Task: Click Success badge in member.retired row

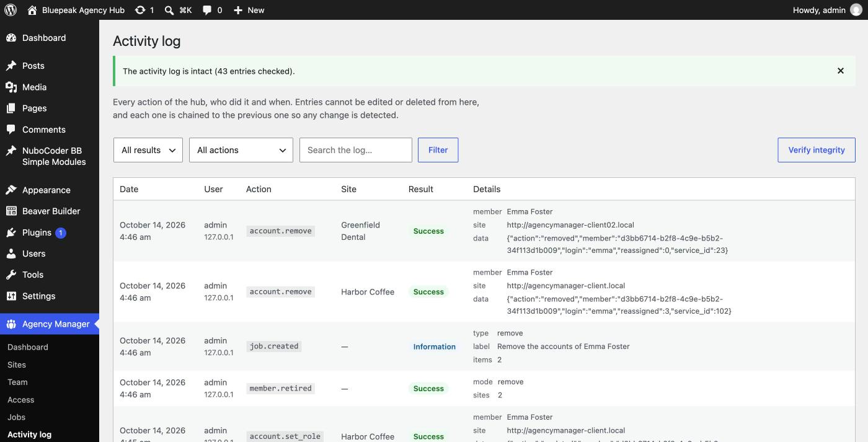Action: point(428,389)
